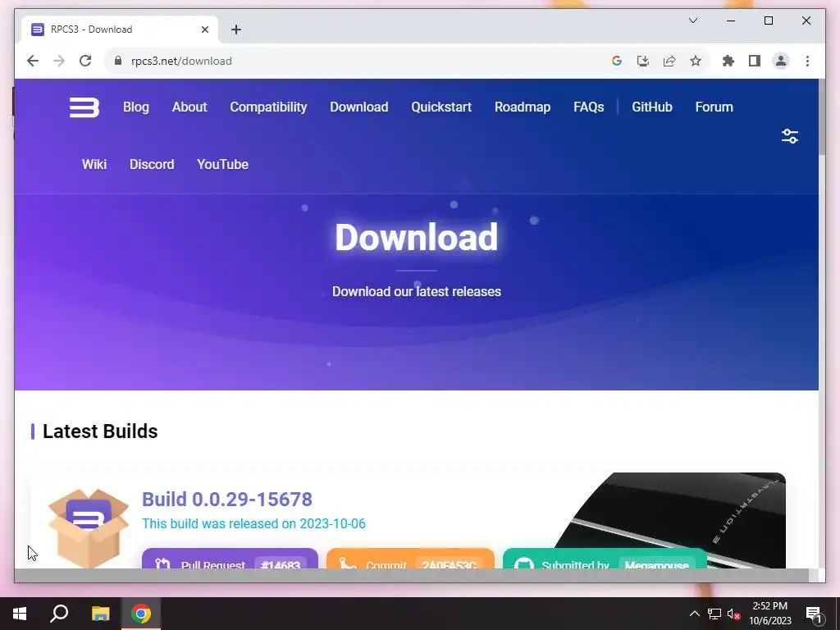Open a new tab with the plus button
Screen dimensions: 840x630
[236, 30]
